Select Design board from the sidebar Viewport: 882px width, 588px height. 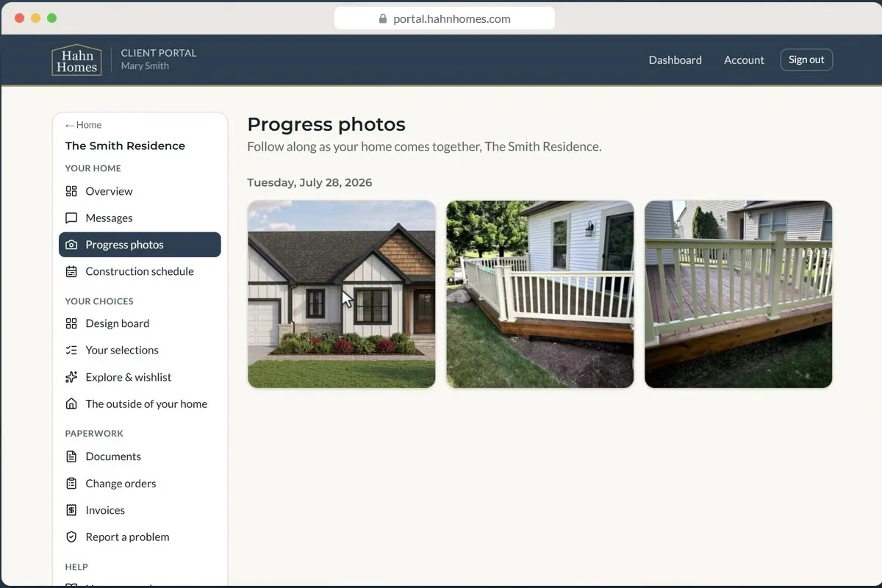click(140, 323)
